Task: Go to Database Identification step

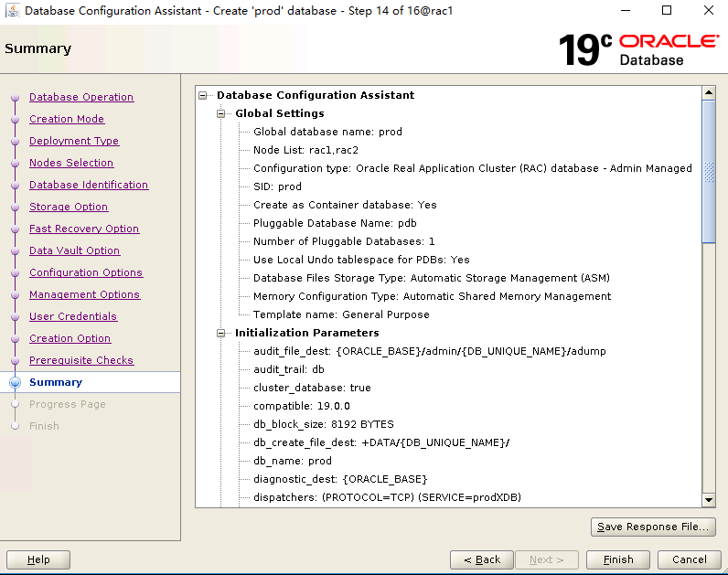Action: point(89,185)
